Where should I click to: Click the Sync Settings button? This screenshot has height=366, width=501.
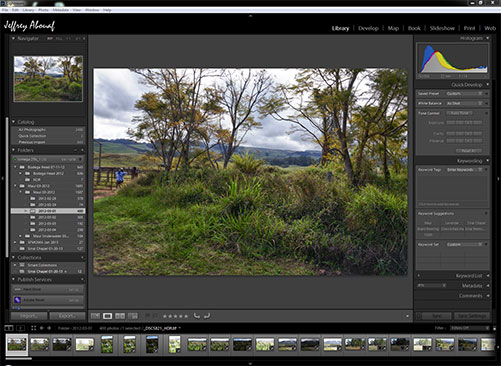tap(471, 316)
